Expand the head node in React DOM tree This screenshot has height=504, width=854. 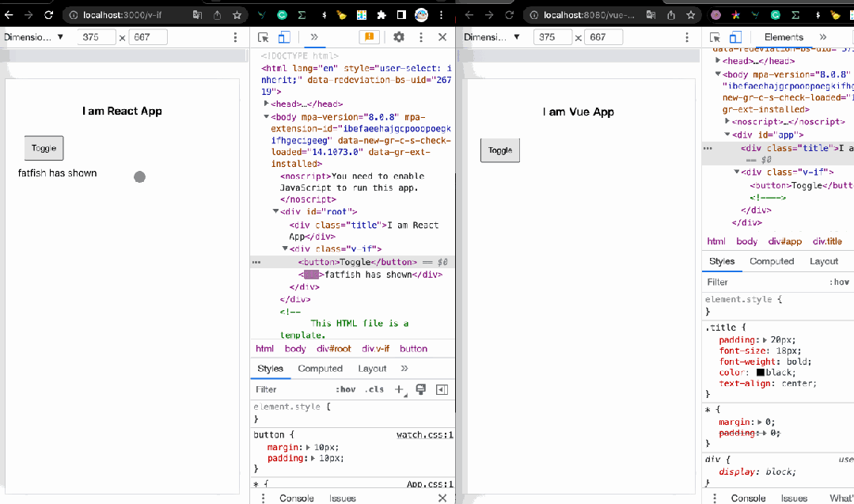[x=266, y=104]
